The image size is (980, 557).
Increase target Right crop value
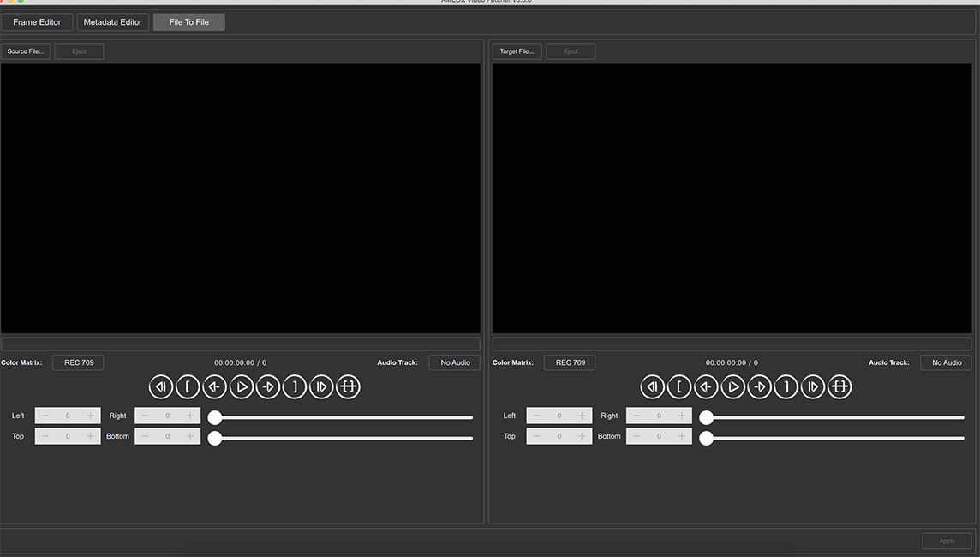(x=681, y=416)
